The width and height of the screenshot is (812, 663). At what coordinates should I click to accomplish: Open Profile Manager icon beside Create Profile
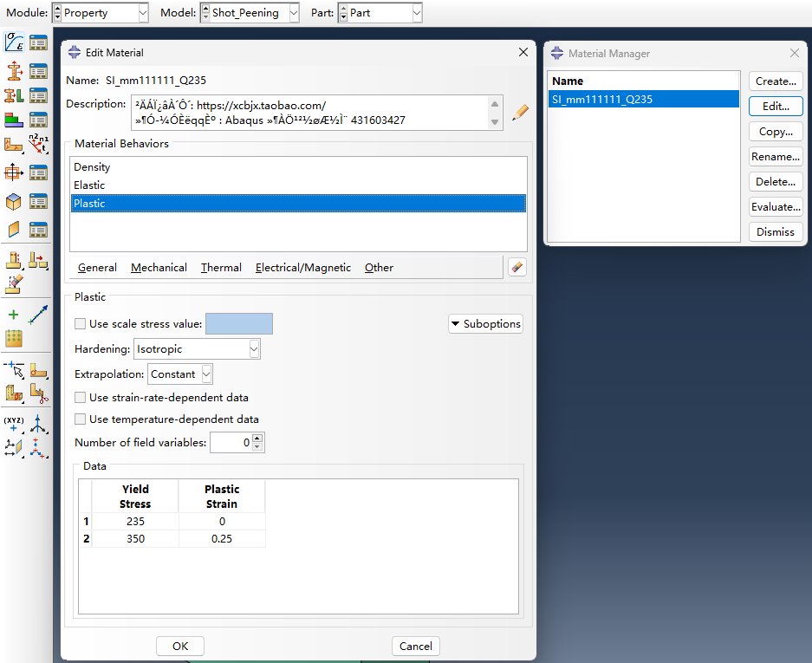38,172
